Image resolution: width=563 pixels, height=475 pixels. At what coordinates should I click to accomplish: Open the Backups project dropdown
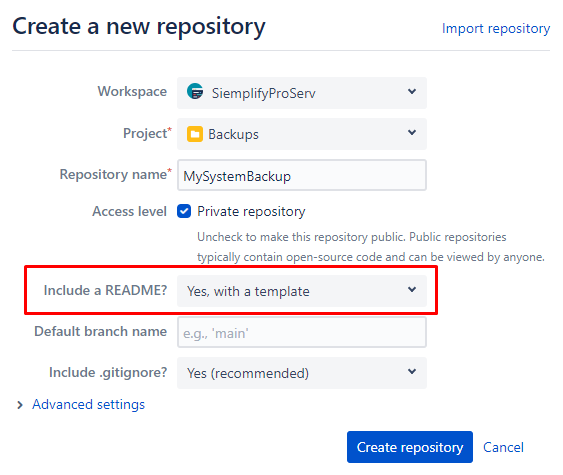[x=302, y=134]
